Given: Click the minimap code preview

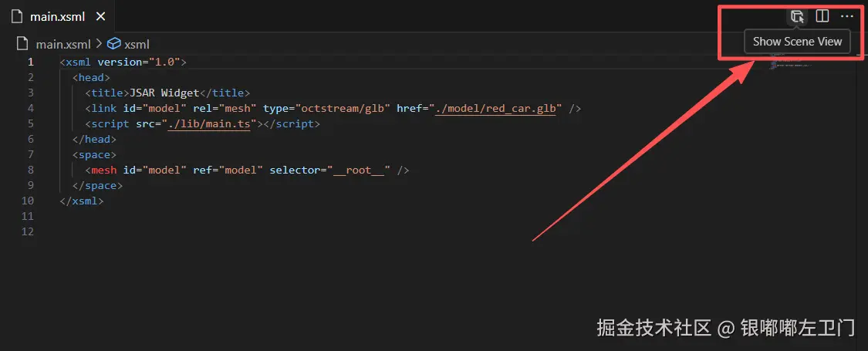Looking at the screenshot, I should (791, 61).
